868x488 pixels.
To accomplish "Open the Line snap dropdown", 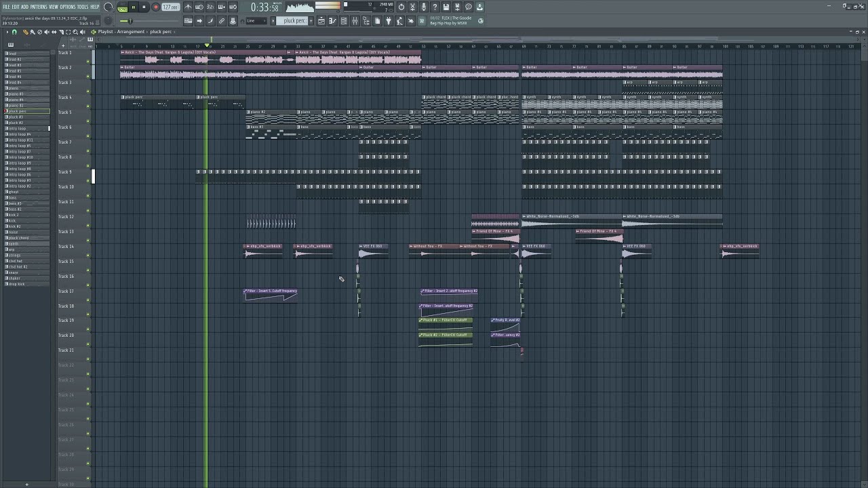I will tap(255, 21).
